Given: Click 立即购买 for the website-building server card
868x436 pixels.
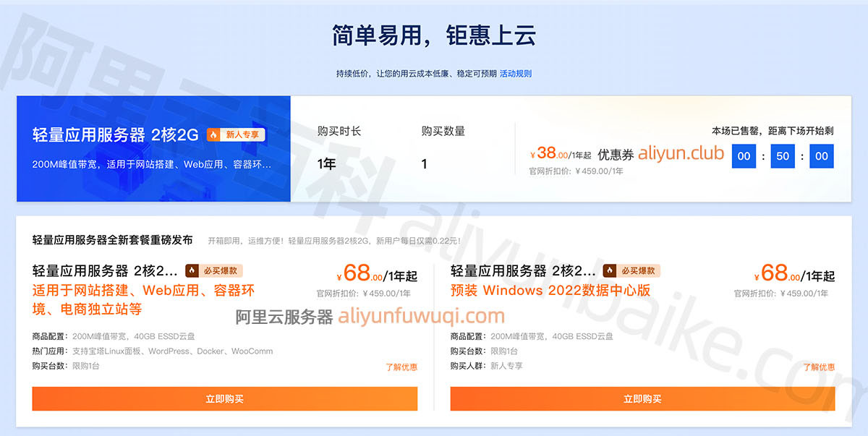Looking at the screenshot, I should [225, 398].
